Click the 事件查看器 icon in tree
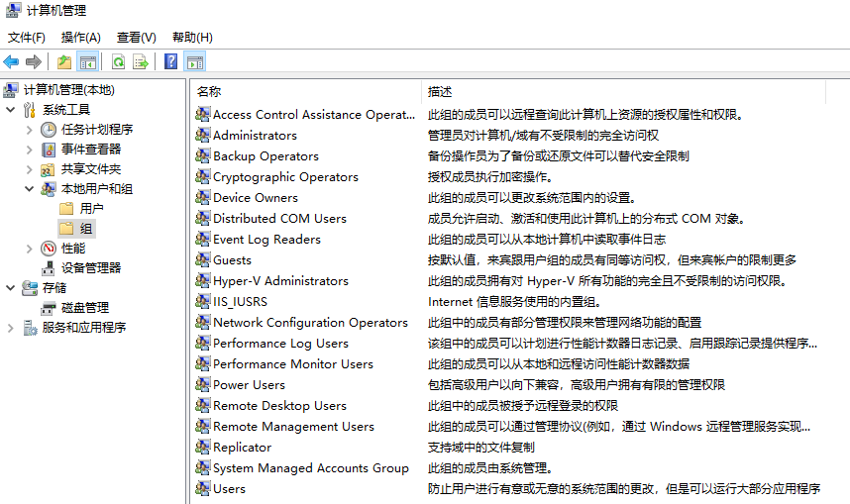 click(49, 150)
